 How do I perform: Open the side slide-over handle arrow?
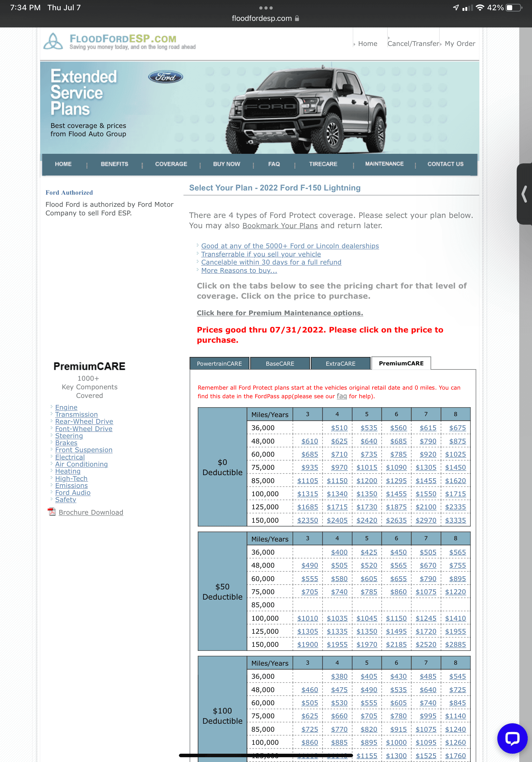[524, 194]
